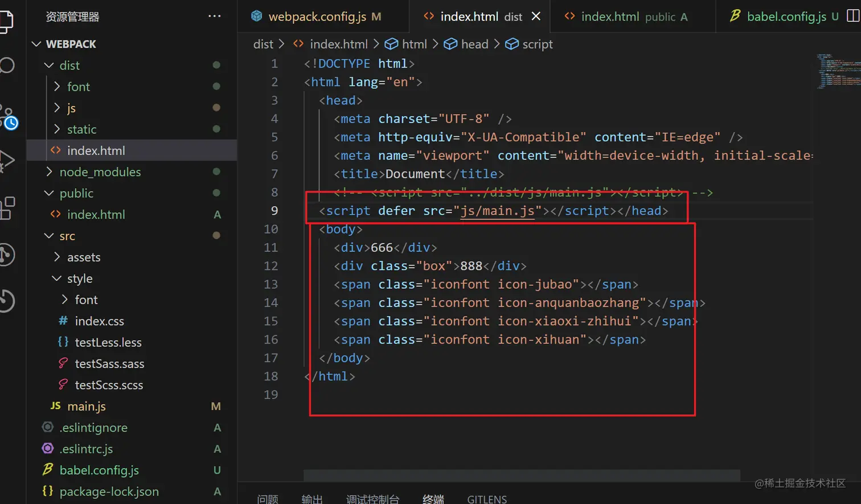
Task: Click cube icon before head in breadcrumb
Action: coord(450,44)
